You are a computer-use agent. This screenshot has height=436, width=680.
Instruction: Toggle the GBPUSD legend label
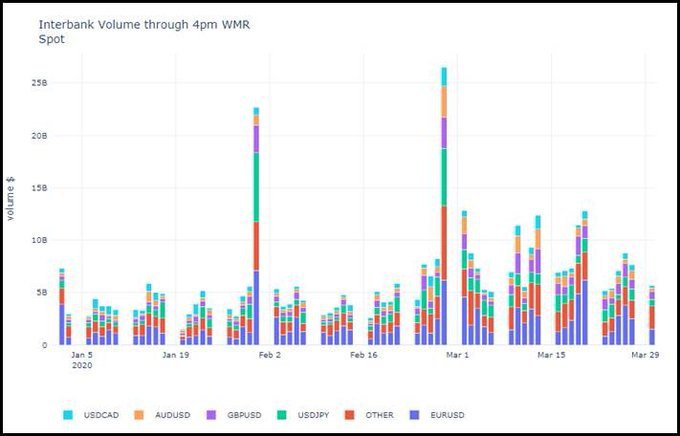click(244, 415)
